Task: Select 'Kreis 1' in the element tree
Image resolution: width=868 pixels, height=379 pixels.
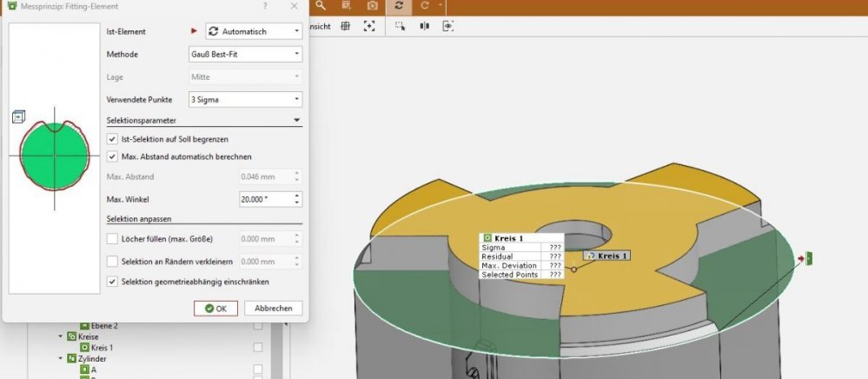Action: [103, 348]
